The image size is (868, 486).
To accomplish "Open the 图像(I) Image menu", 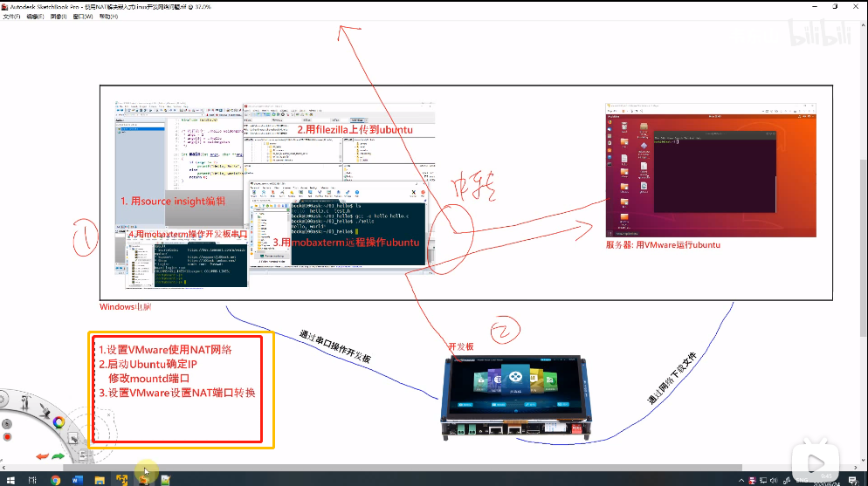I will [x=59, y=17].
